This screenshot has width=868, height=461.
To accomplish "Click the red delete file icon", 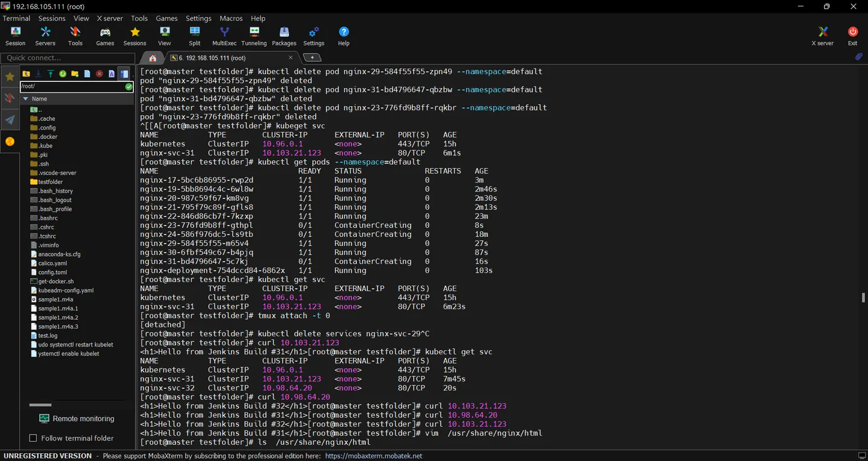I will (x=99, y=74).
